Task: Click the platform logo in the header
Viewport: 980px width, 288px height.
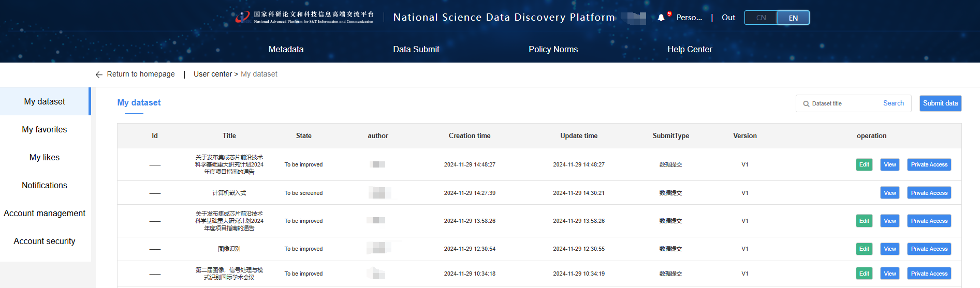Action: [304, 18]
